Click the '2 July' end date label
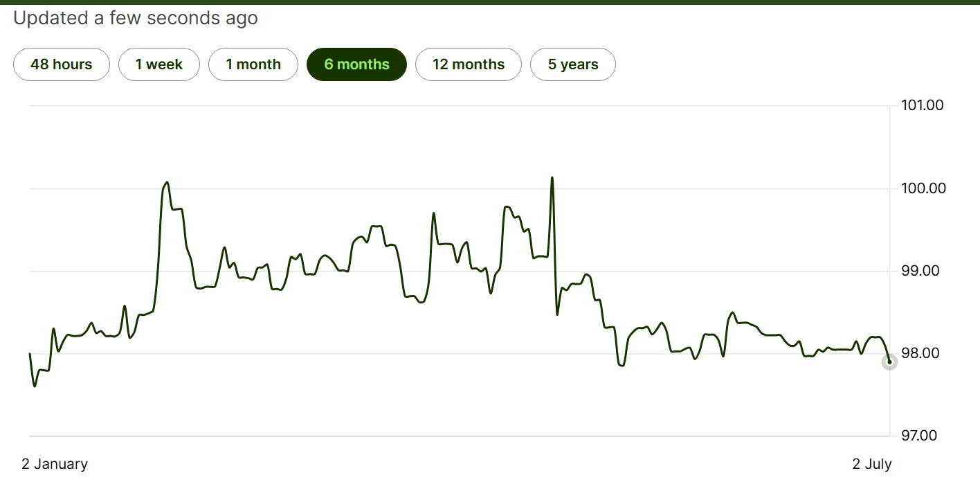Image resolution: width=980 pixels, height=489 pixels. [872, 464]
